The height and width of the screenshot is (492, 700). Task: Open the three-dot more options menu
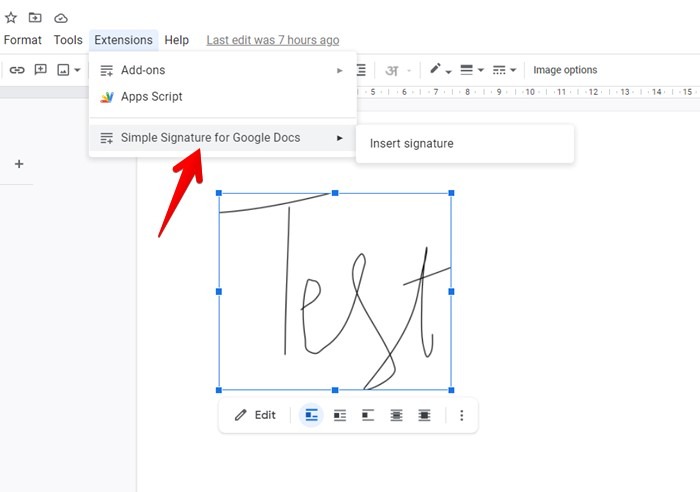click(462, 416)
